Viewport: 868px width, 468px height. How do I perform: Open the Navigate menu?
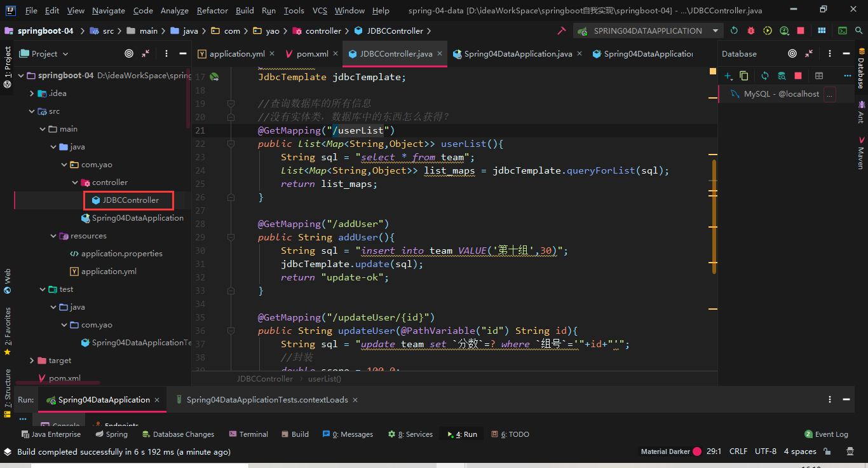[x=109, y=11]
